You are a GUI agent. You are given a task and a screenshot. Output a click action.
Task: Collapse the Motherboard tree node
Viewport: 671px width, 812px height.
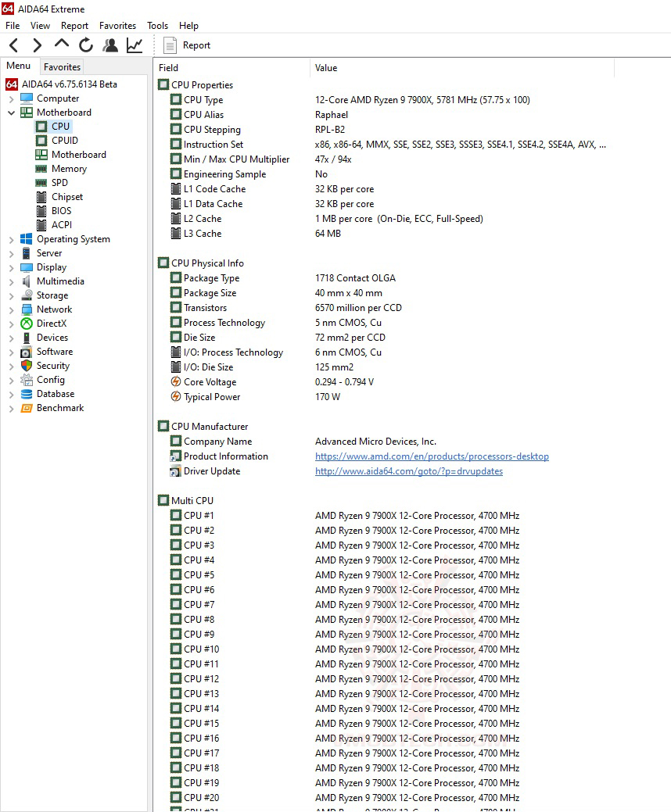click(12, 113)
